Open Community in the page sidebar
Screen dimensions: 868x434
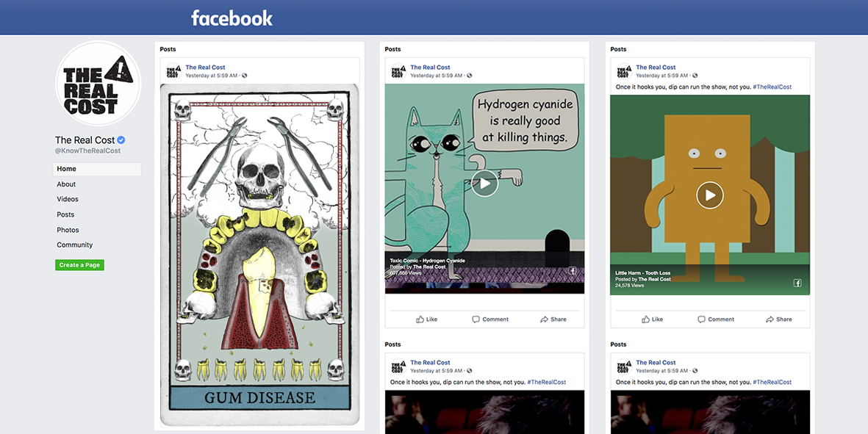(75, 245)
